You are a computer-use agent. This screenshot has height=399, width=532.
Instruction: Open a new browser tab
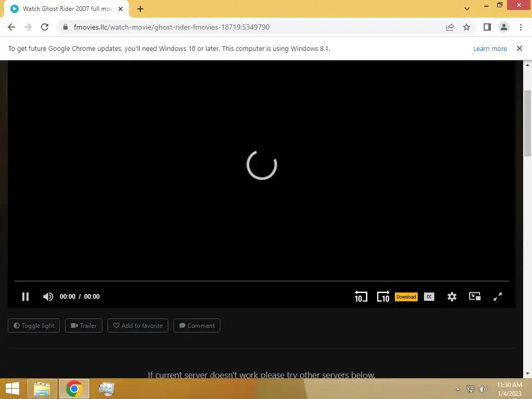[x=140, y=9]
